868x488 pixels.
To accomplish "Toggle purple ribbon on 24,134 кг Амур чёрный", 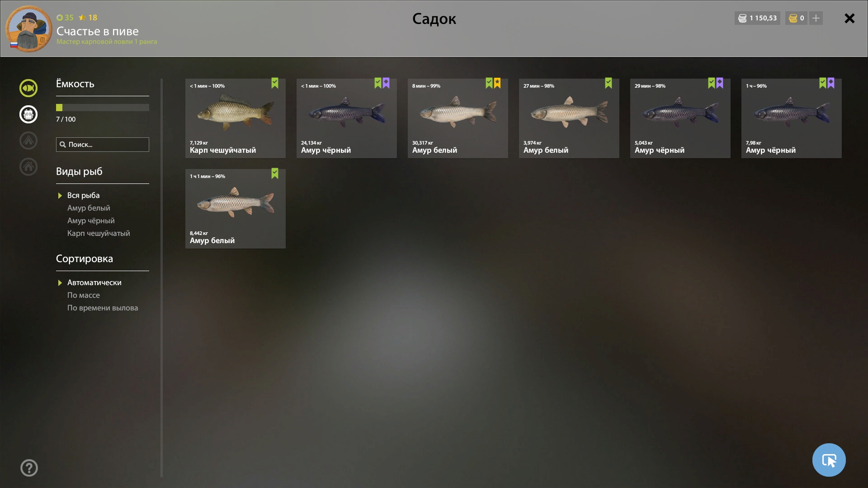I will pyautogui.click(x=386, y=83).
